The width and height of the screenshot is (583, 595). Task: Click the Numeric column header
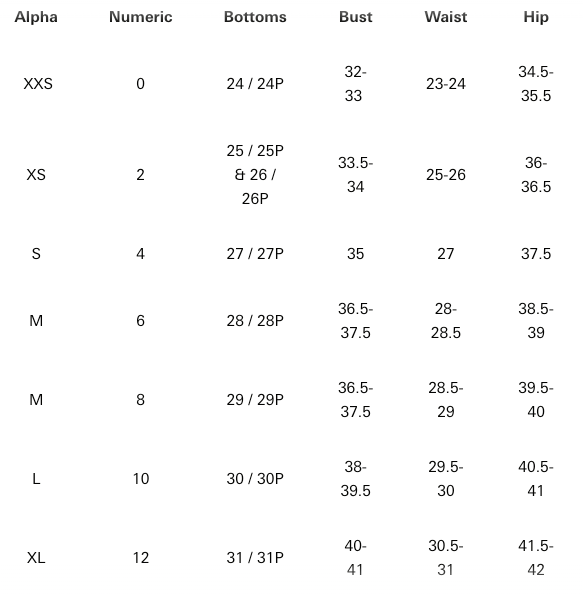point(140,17)
